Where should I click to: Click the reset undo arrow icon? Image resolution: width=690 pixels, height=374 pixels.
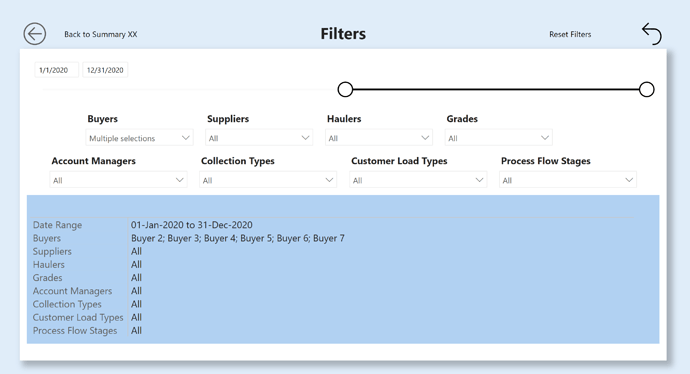652,34
